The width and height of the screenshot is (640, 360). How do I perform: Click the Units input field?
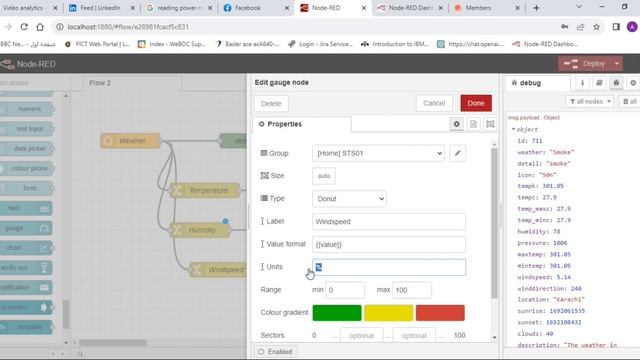(389, 267)
